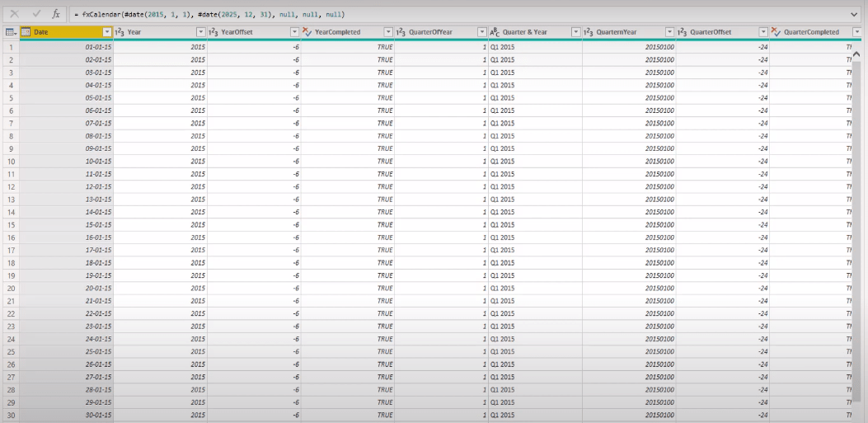Image resolution: width=868 pixels, height=423 pixels.
Task: Click the YearCompleted TRUE cell in row 28
Action: click(x=348, y=390)
